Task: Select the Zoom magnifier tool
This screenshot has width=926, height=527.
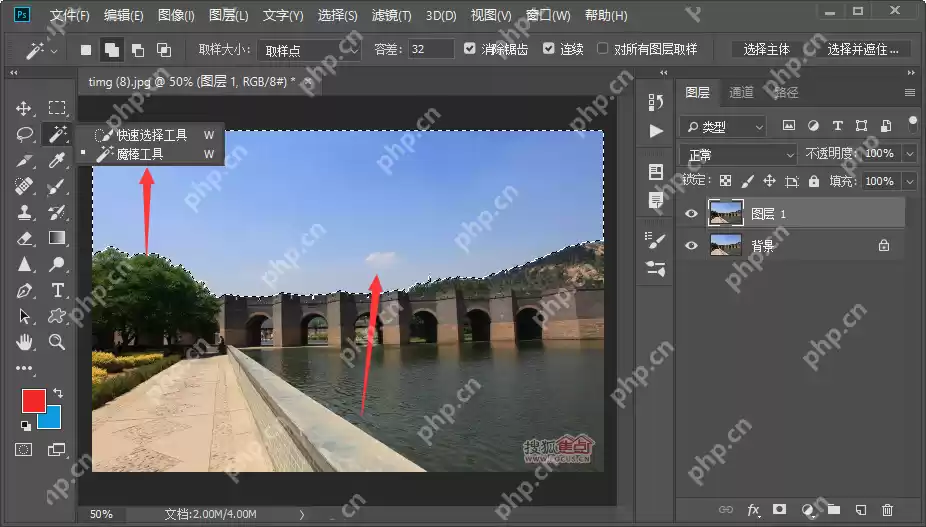Action: coord(57,342)
